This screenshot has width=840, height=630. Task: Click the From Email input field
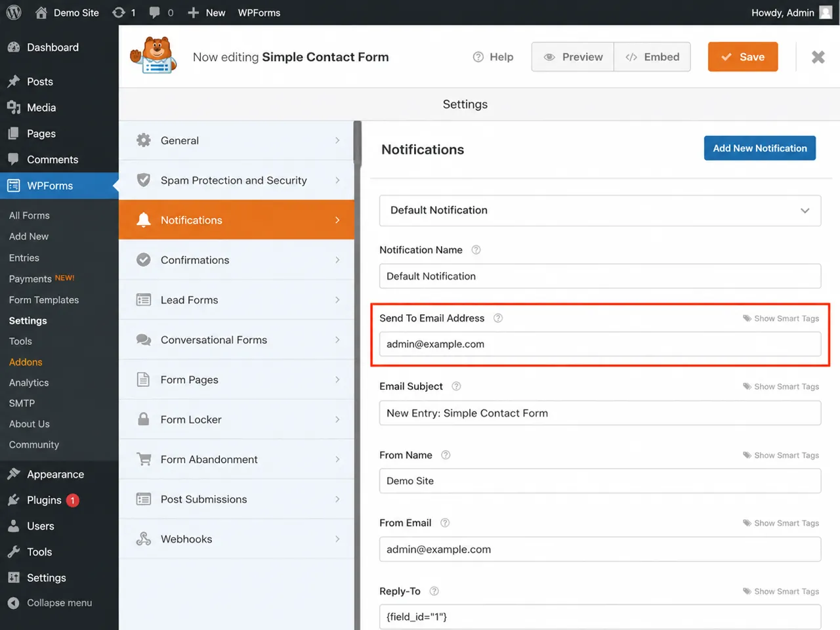coord(600,549)
